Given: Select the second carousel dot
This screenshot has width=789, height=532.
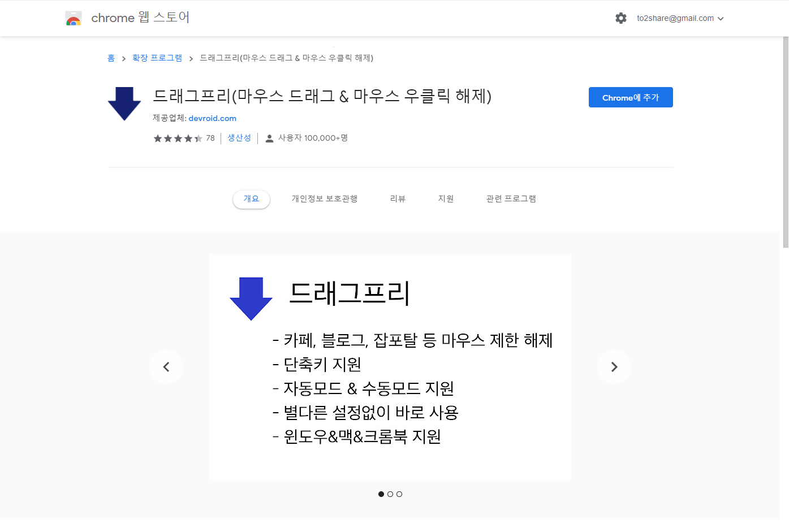Looking at the screenshot, I should click(390, 494).
